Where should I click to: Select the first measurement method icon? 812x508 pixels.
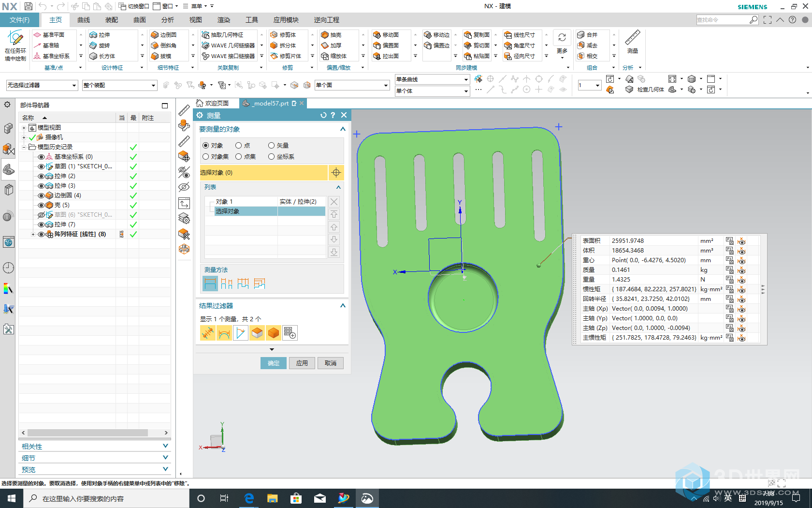pyautogui.click(x=210, y=284)
